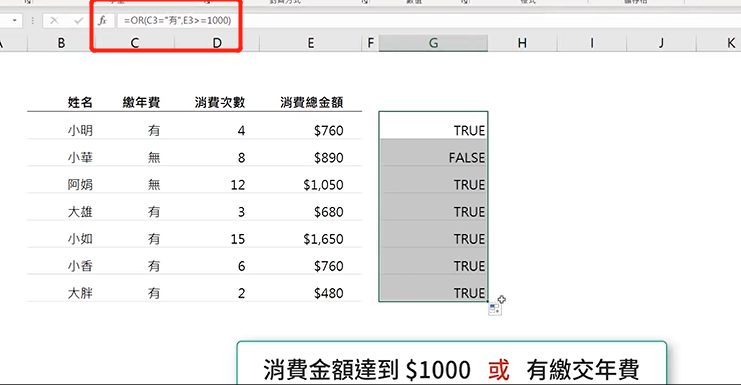Select the name cell 小明
This screenshot has height=385, width=741.
click(x=80, y=130)
